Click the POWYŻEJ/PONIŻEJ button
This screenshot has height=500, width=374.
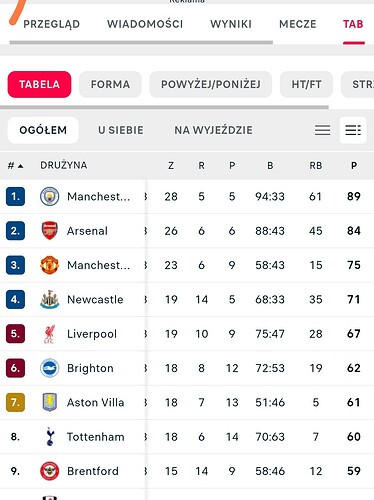click(211, 84)
